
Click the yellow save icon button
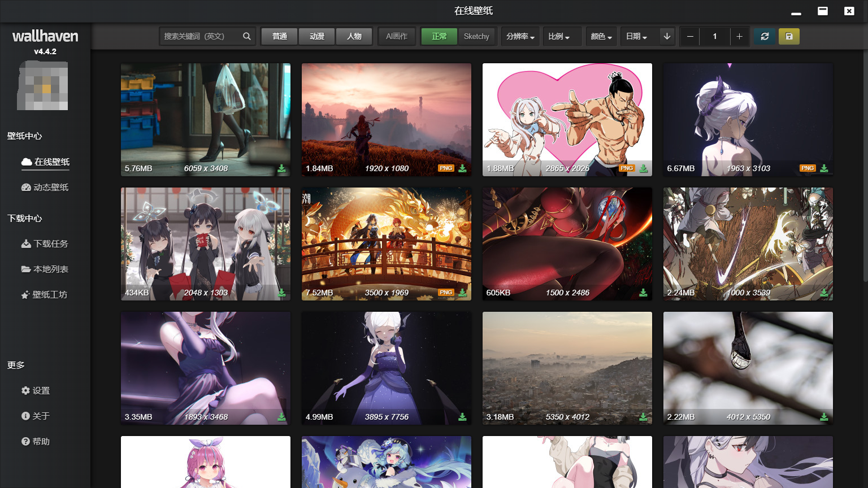(x=789, y=36)
